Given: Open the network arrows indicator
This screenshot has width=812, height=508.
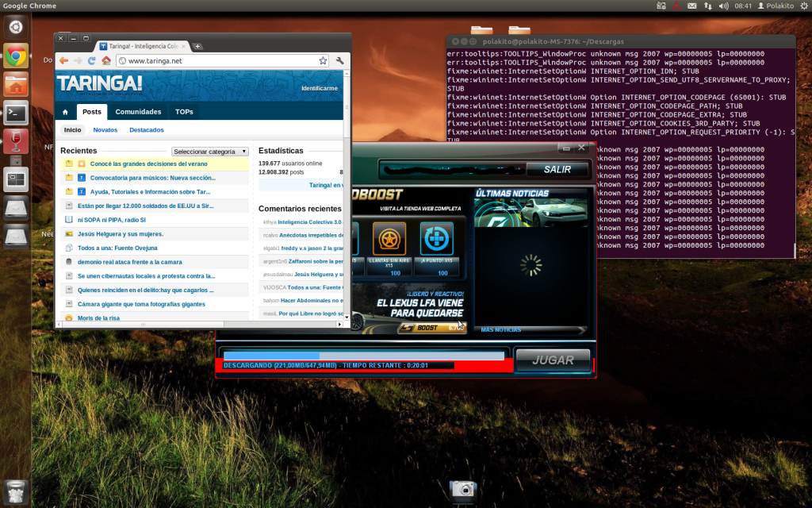Looking at the screenshot, I should [707, 6].
